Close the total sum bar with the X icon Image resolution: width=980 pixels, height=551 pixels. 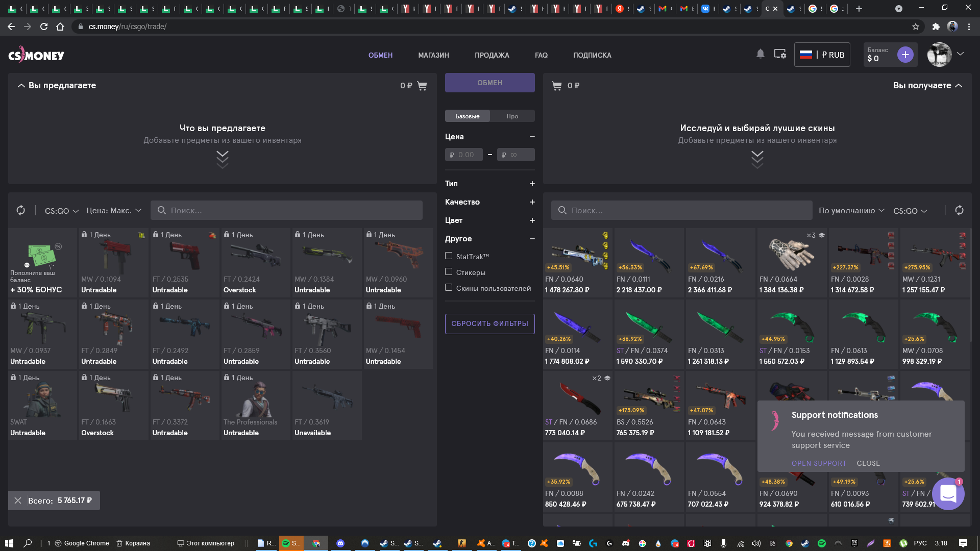click(x=18, y=500)
